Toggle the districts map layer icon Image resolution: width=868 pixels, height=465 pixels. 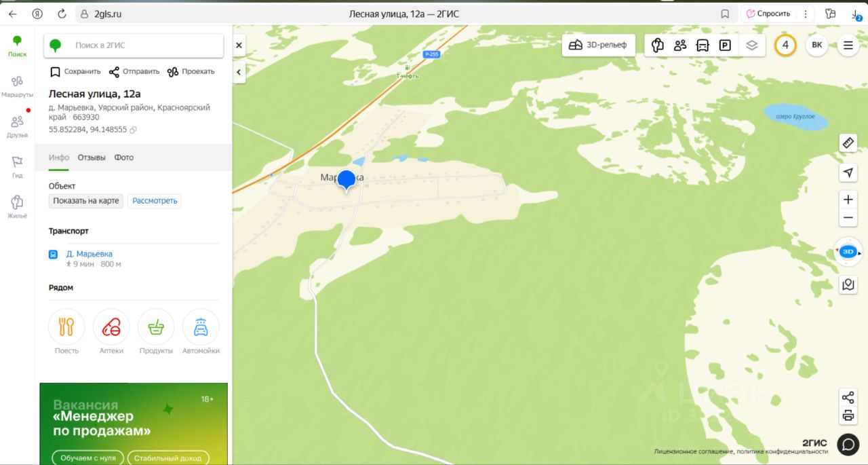(657, 45)
